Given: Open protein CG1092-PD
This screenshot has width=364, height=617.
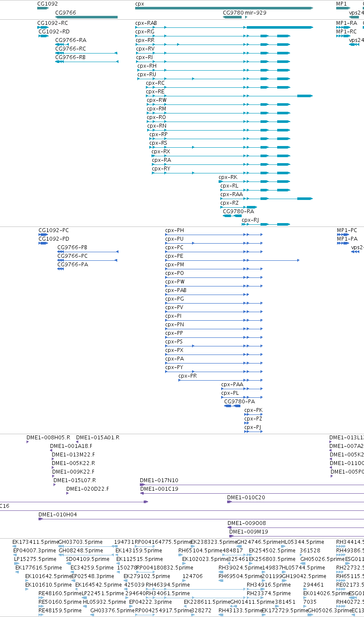Looking at the screenshot, I should click(x=54, y=239).
